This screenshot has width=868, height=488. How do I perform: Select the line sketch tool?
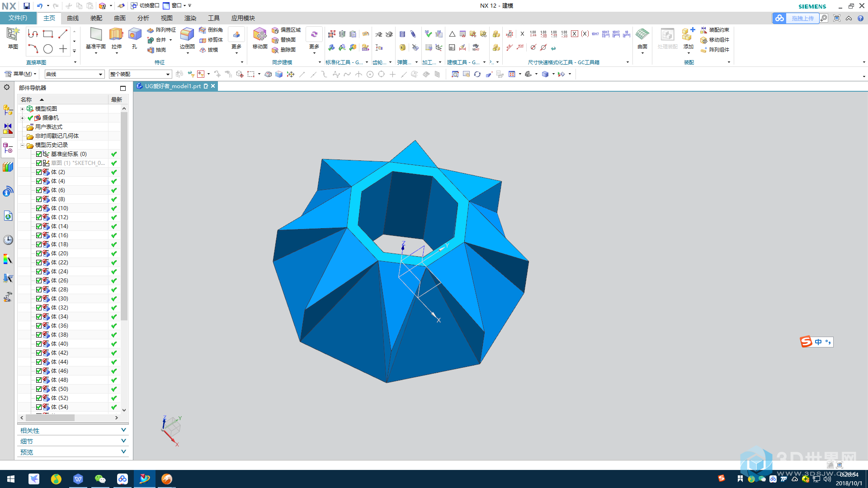click(63, 34)
